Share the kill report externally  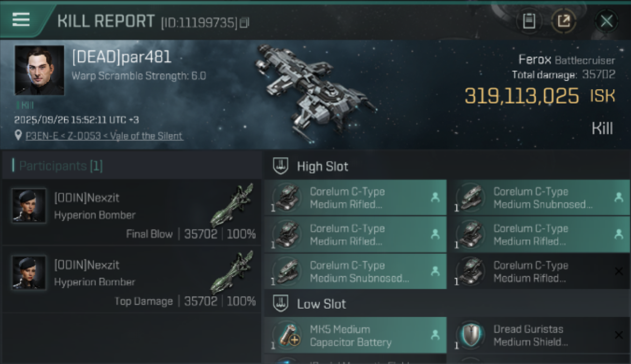coord(564,21)
